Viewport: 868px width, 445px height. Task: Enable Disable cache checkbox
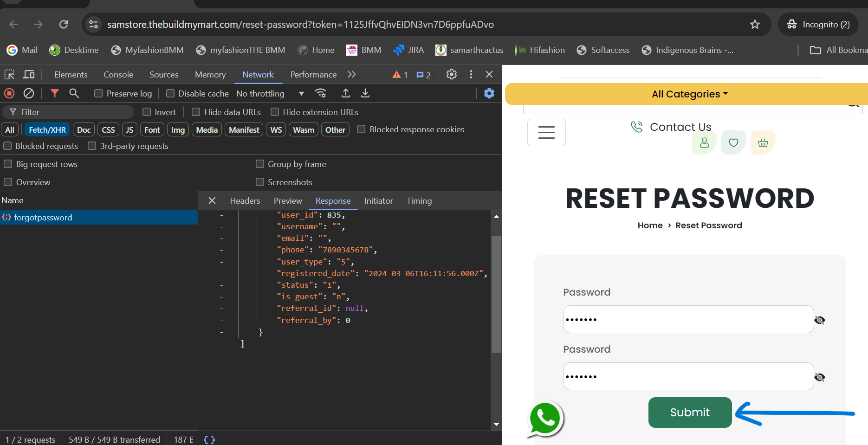[170, 93]
